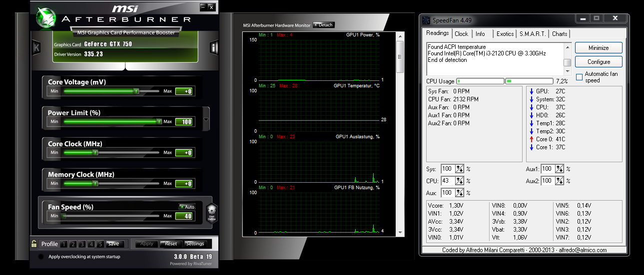The height and width of the screenshot is (275, 644).
Task: Click the 'CPU Fan: 2132 RPM' reading
Action: [x=453, y=99]
